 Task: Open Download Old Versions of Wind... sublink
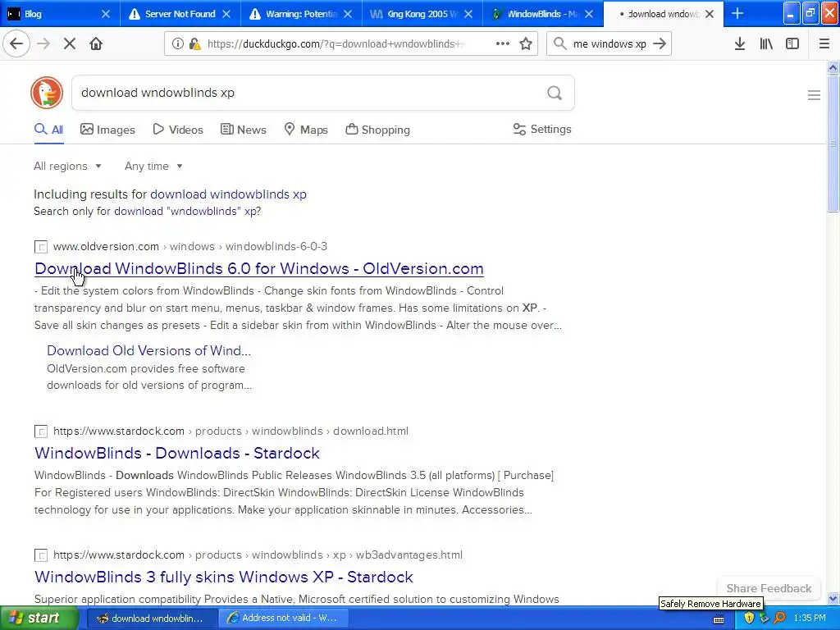(148, 350)
